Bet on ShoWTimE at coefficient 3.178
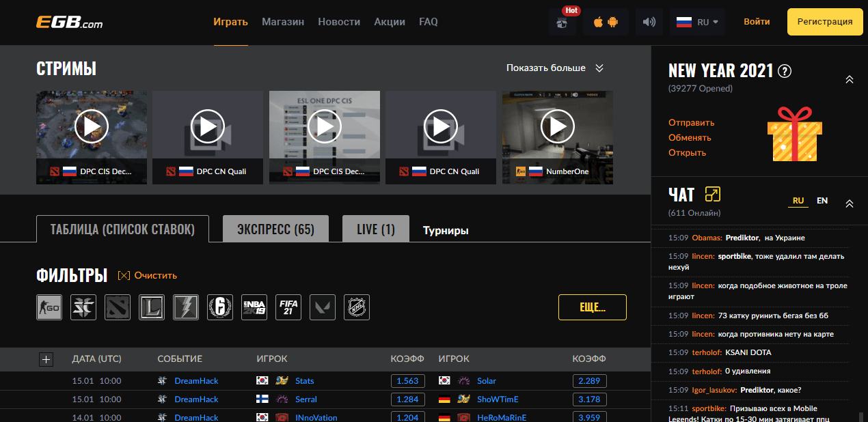This screenshot has width=868, height=422. (x=589, y=399)
